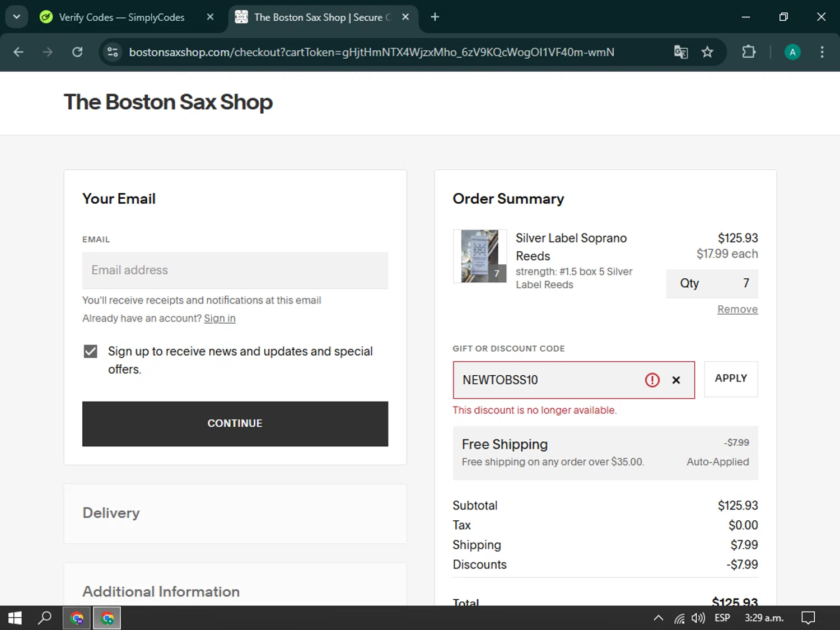Image resolution: width=840 pixels, height=630 pixels.
Task: Bookmark this page with the star icon
Action: coord(707,52)
